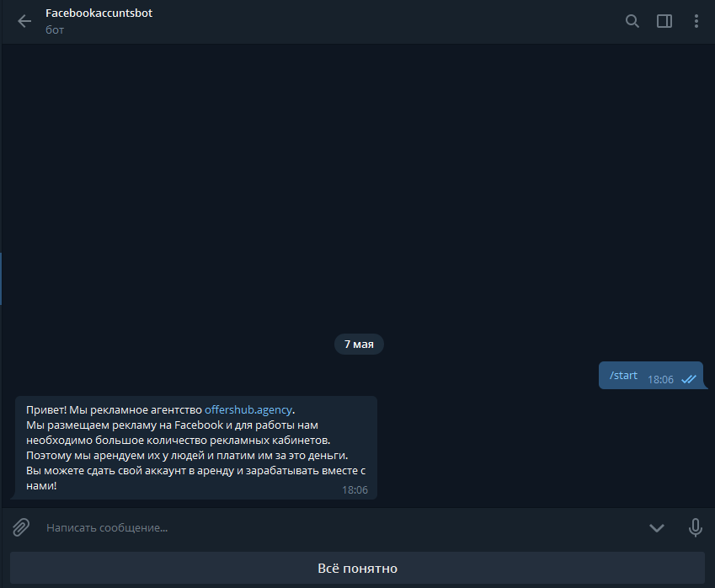The height and width of the screenshot is (588, 715).
Task: Collapse the bot keyboard with chevron
Action: coord(657,528)
